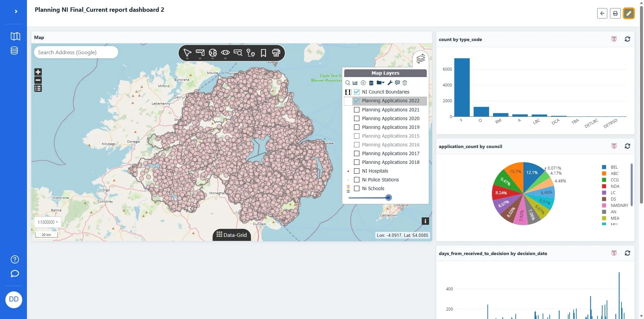This screenshot has width=644, height=319.
Task: Open the map legend list button
Action: [38, 88]
